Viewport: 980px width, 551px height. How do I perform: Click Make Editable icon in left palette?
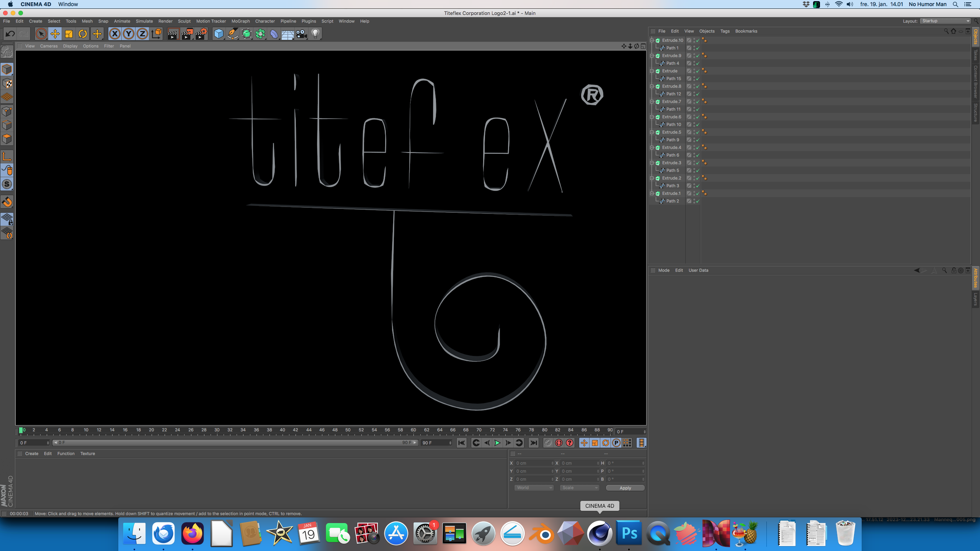[7, 51]
